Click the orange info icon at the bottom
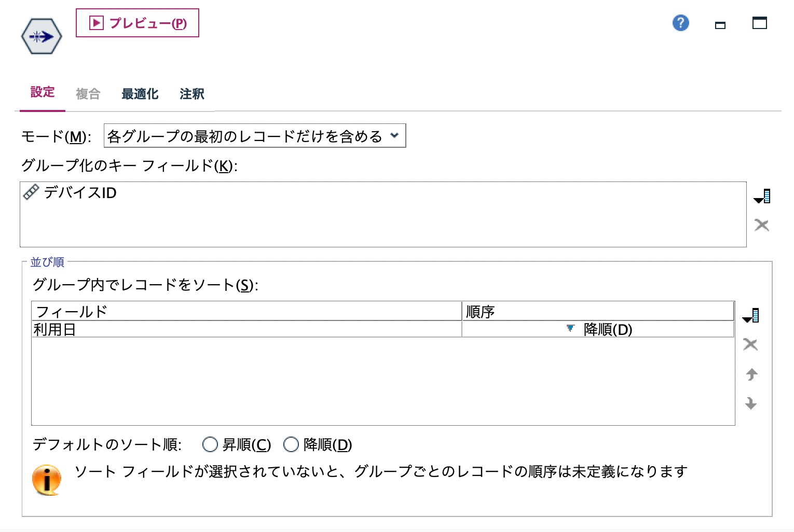This screenshot has height=532, width=794. click(48, 478)
